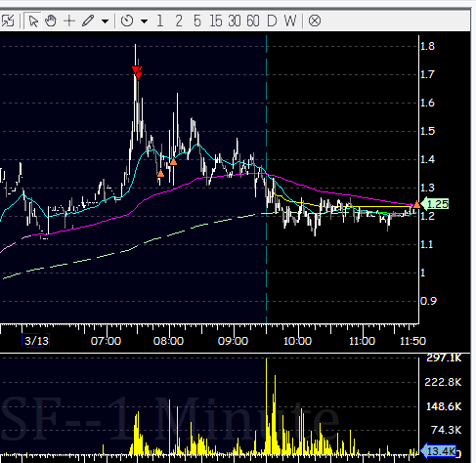Viewport: 476px width, 463px height.
Task: Select the pencil drawing tool
Action: [x=88, y=21]
